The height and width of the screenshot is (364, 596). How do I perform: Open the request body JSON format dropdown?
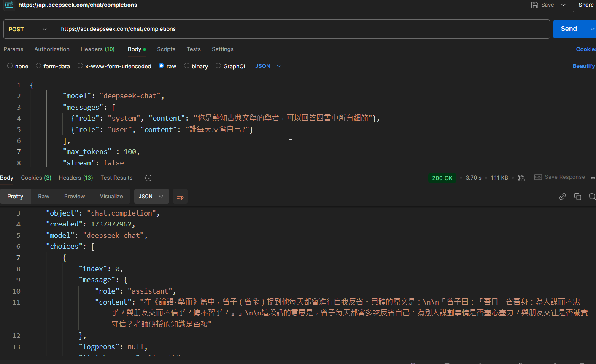point(268,66)
